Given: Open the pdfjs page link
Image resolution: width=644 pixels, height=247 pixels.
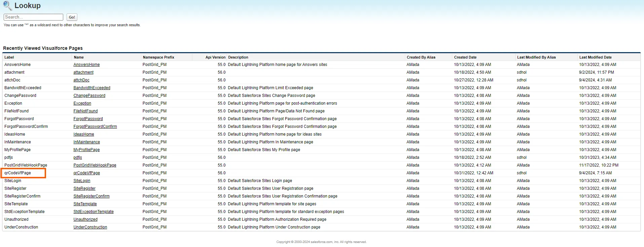Looking at the screenshot, I should point(78,157).
